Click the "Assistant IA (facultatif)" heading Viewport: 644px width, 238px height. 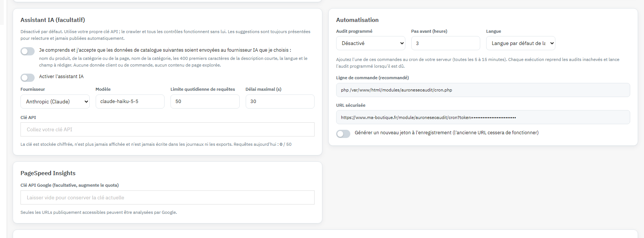53,20
